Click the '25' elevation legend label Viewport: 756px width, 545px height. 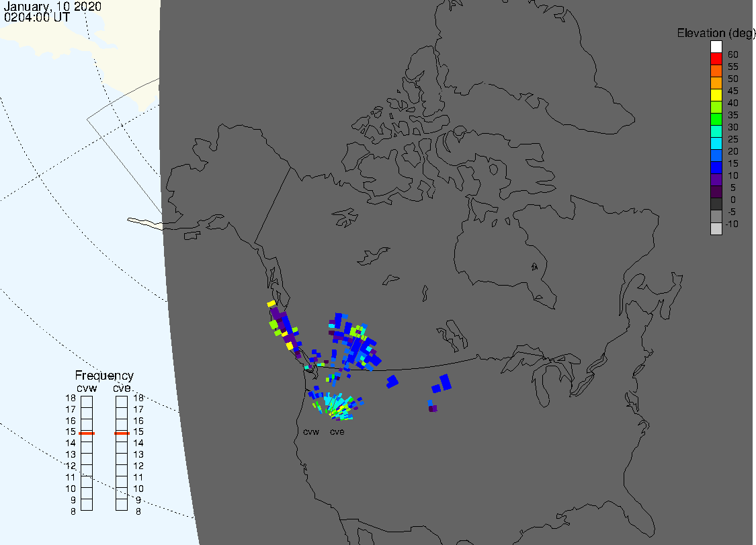733,139
